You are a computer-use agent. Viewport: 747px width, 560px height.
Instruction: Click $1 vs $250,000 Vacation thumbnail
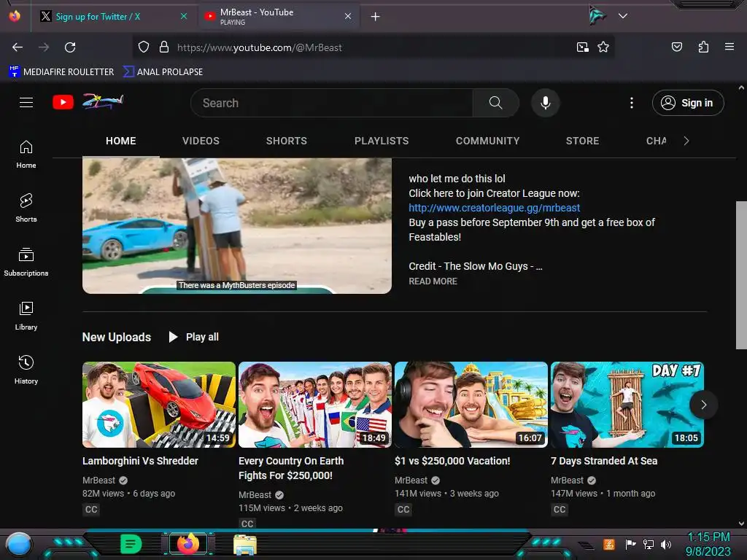click(471, 405)
